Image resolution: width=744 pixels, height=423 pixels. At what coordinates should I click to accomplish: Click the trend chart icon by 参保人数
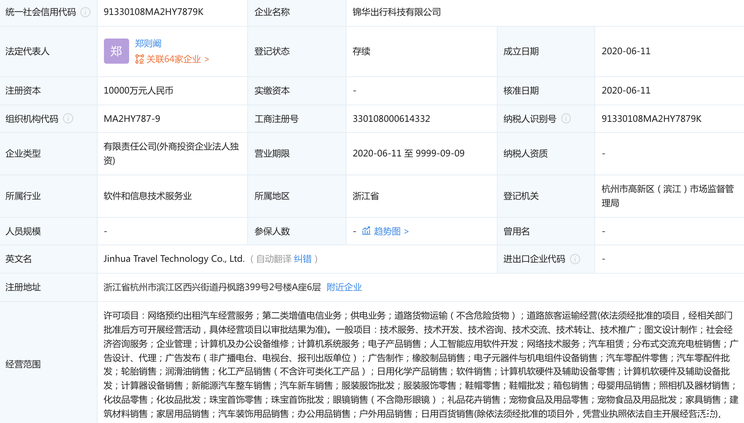click(x=366, y=231)
